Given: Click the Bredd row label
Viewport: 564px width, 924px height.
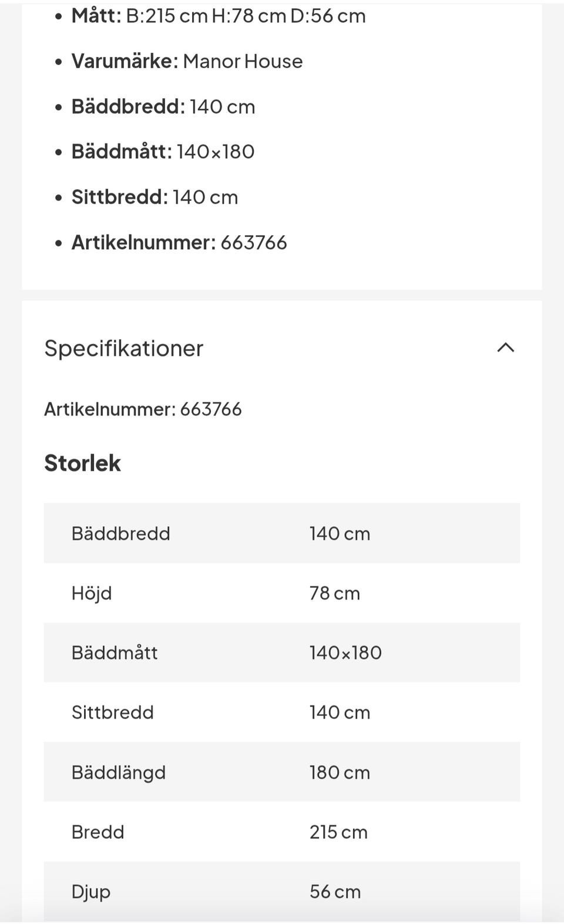Looking at the screenshot, I should [98, 832].
